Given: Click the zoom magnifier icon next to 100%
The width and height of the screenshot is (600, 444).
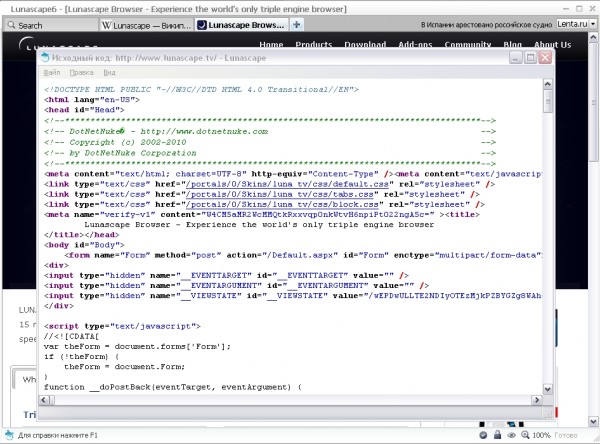Looking at the screenshot, I should point(525,435).
